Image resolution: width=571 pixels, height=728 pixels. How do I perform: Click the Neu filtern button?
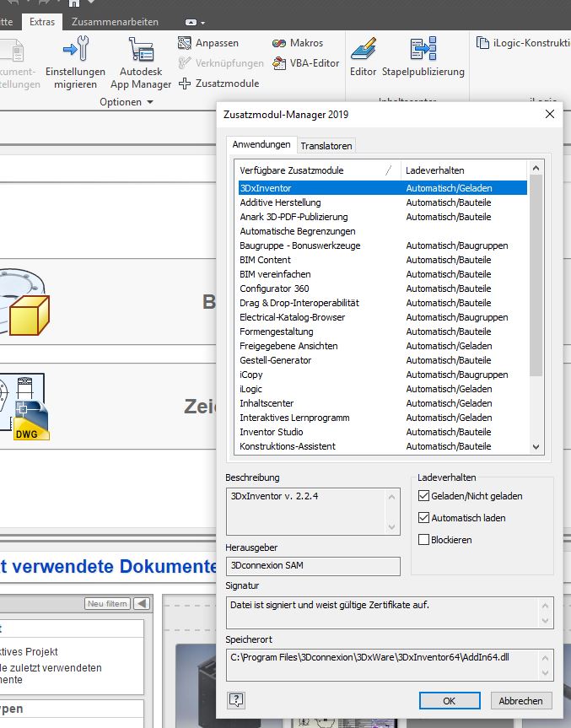click(107, 603)
